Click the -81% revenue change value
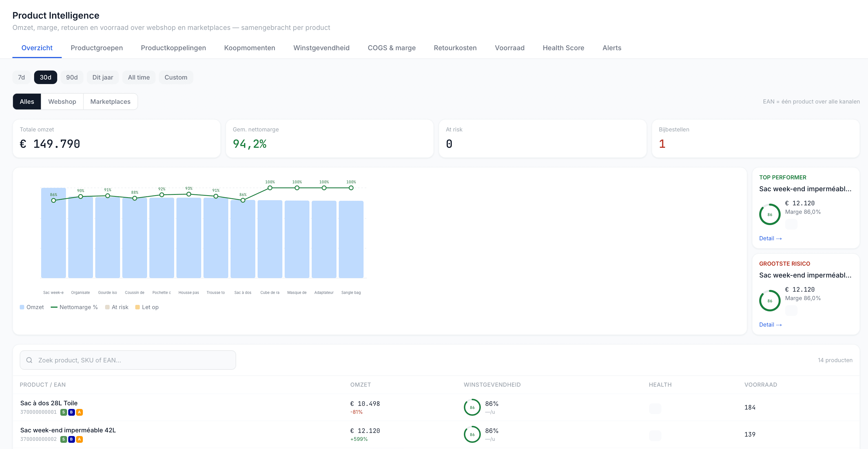This screenshot has height=449, width=868. (x=356, y=412)
